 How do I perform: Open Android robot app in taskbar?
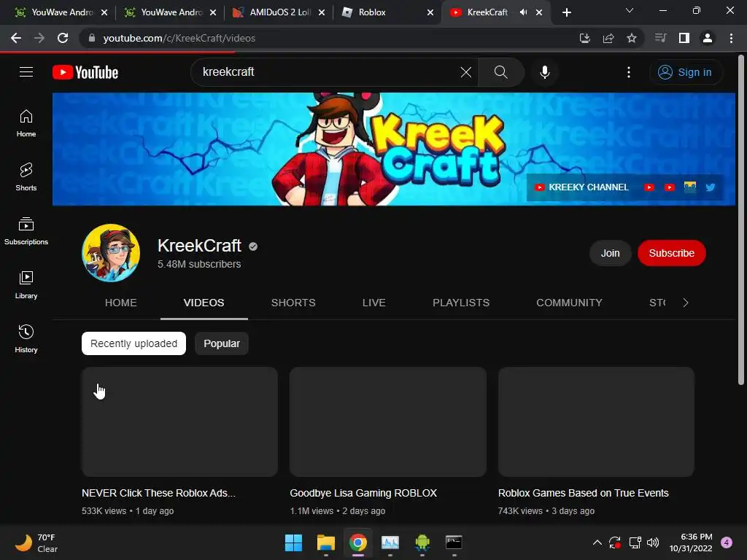tap(422, 542)
